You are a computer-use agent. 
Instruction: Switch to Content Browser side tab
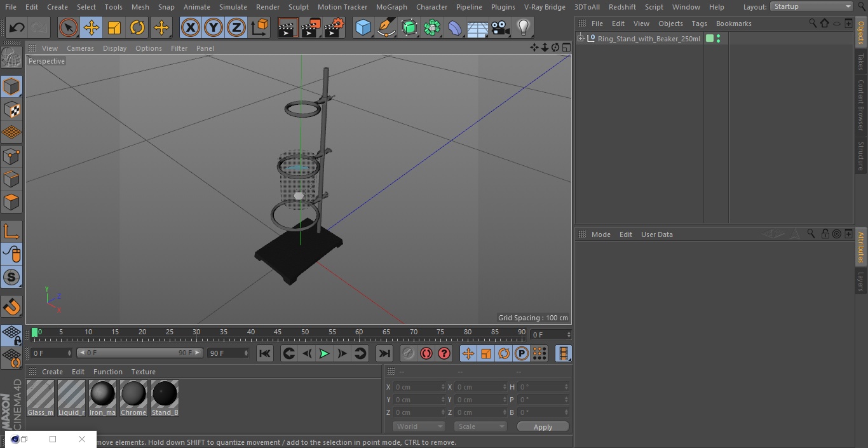click(861, 105)
